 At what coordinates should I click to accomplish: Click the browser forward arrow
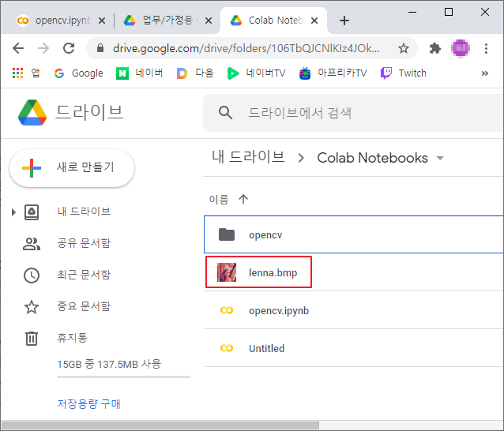pyautogui.click(x=43, y=48)
